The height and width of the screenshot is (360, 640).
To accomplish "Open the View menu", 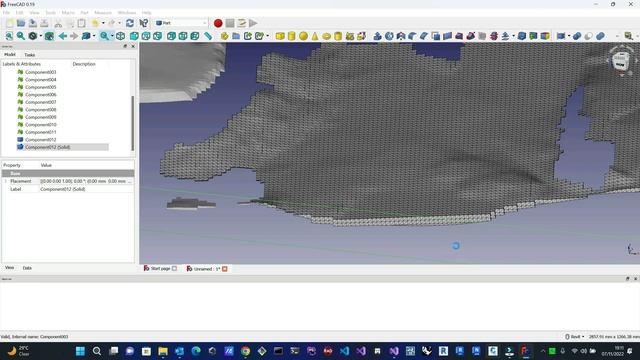I will tap(34, 13).
